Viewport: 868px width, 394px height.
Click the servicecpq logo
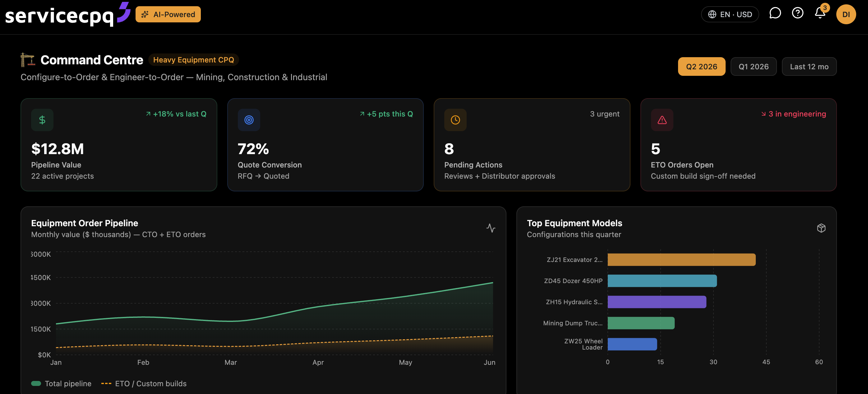(67, 14)
